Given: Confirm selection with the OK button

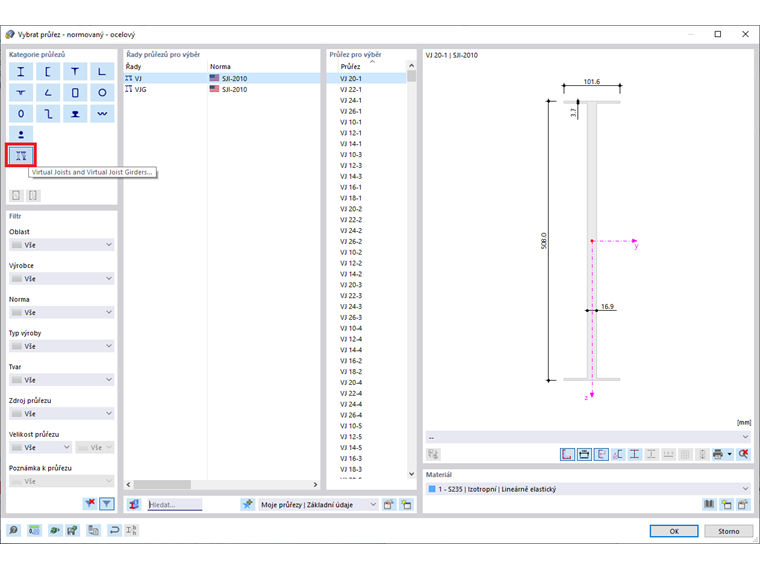Looking at the screenshot, I should (x=674, y=531).
